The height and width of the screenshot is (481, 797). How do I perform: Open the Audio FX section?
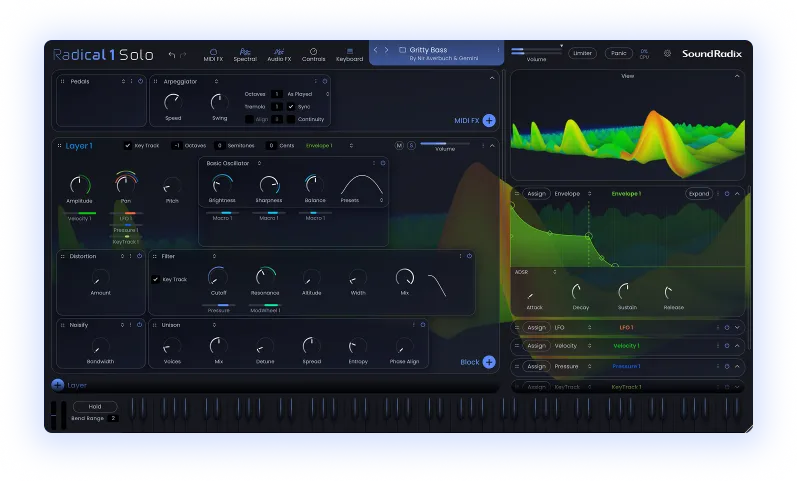pyautogui.click(x=279, y=55)
